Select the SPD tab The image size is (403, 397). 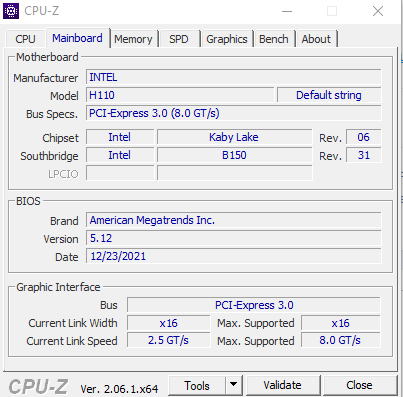coord(179,39)
